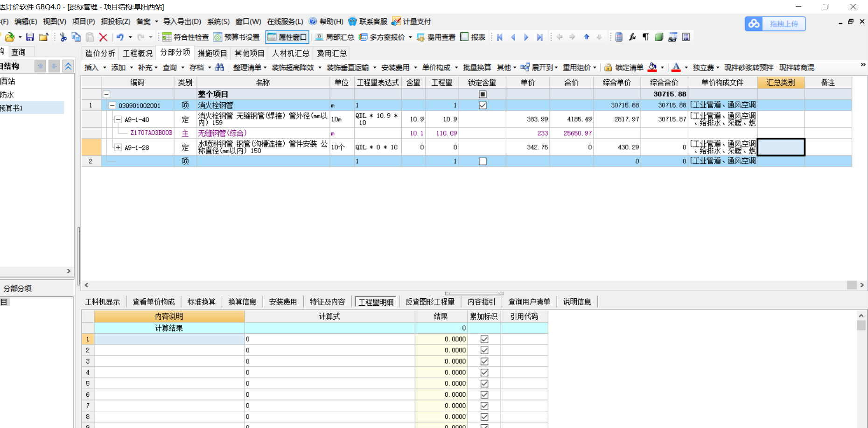Click the scissors Cut icon
This screenshot has width=868, height=428.
point(63,37)
